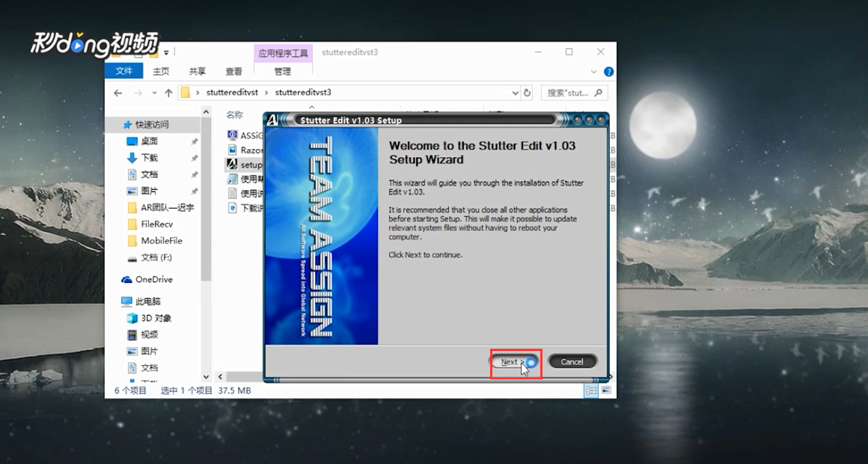Image resolution: width=868 pixels, height=464 pixels.
Task: Open 3D 对象 under 此电脑
Action: [156, 318]
